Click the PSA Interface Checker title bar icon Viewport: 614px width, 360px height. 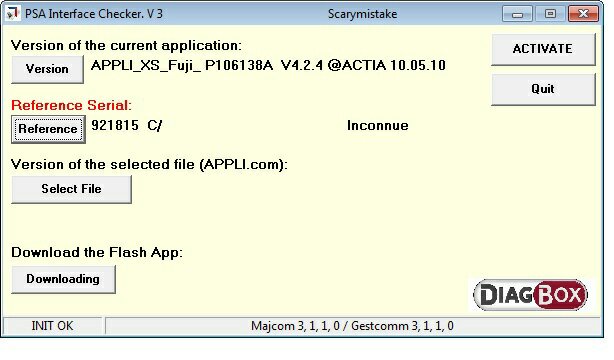point(13,14)
